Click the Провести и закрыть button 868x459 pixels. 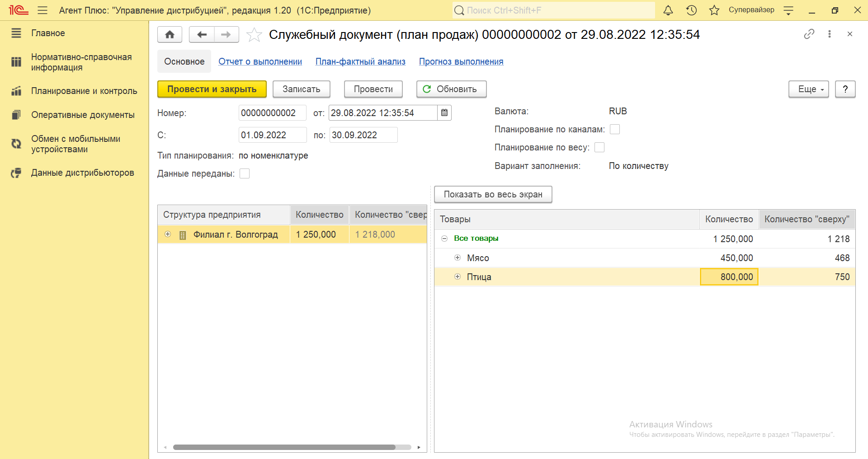[212, 89]
